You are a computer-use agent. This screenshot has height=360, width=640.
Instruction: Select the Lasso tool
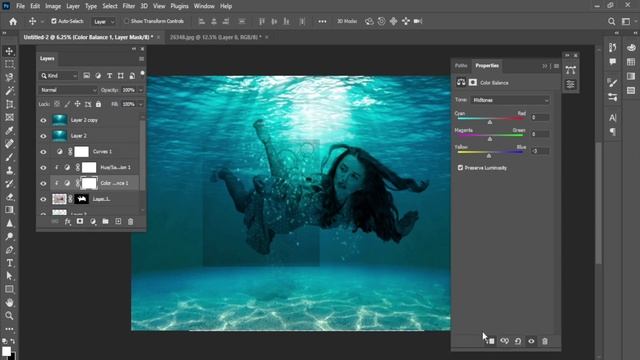[9, 78]
